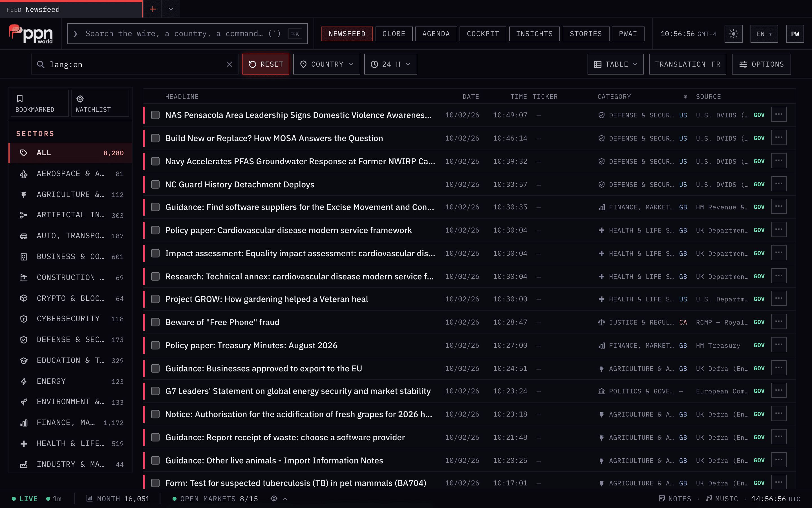Select the Construction sector
This screenshot has height=508, width=812.
pos(70,277)
